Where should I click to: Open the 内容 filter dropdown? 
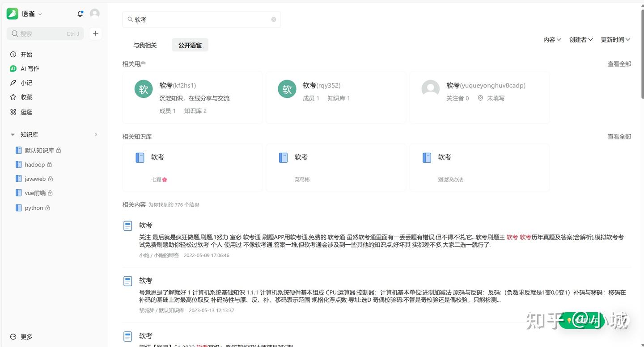point(552,40)
